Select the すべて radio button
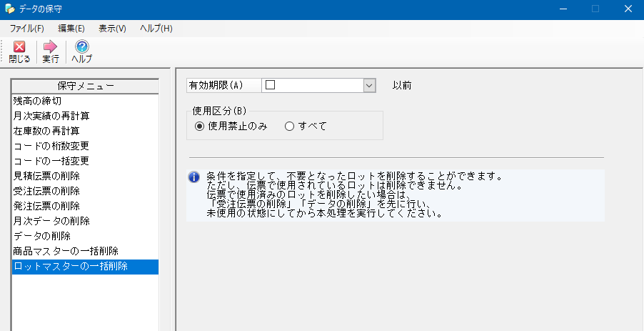Screen dimensions: 644x331 [290, 127]
